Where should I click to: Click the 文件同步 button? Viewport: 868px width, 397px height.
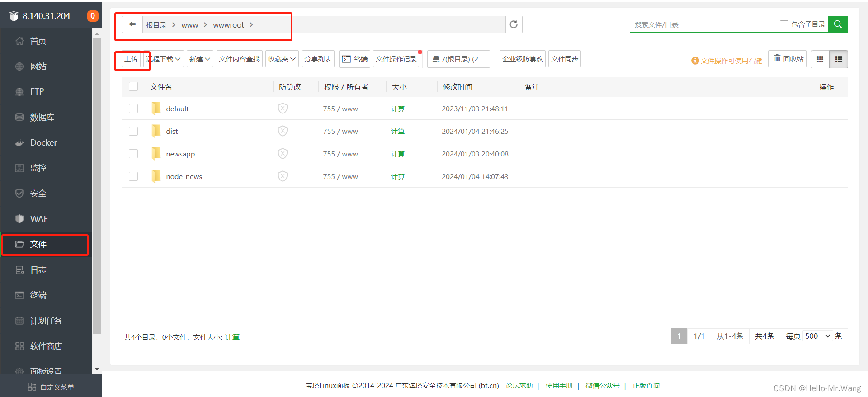click(565, 59)
